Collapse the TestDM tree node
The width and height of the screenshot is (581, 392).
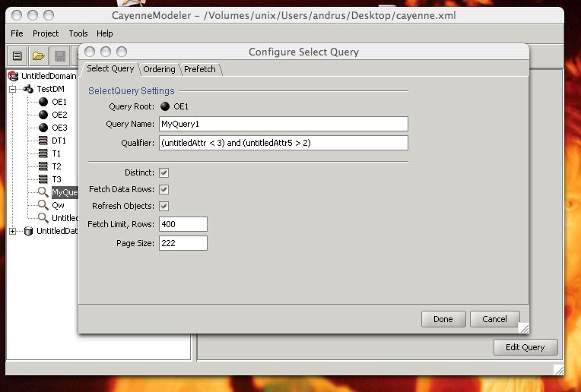coord(13,89)
